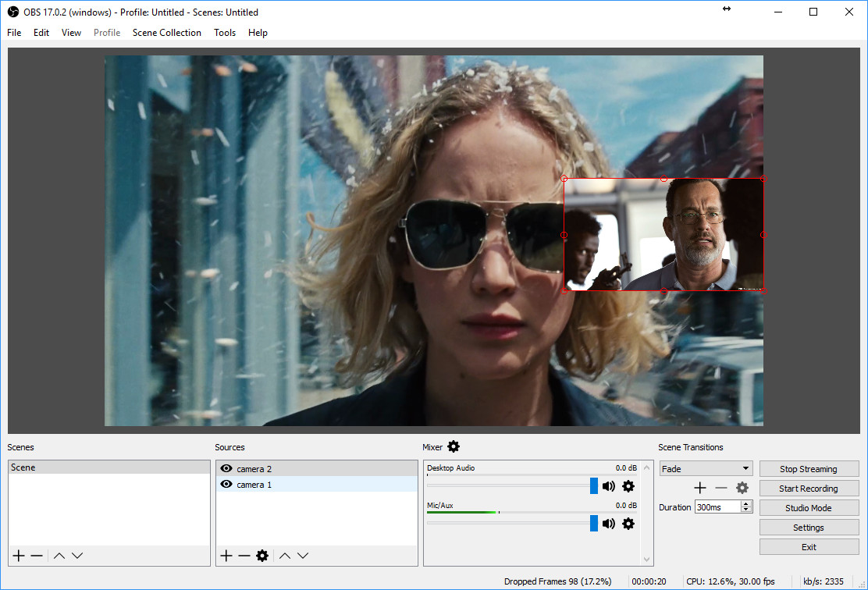Click the Scenes panel label
Viewport: 868px width, 590px height.
pyautogui.click(x=20, y=447)
